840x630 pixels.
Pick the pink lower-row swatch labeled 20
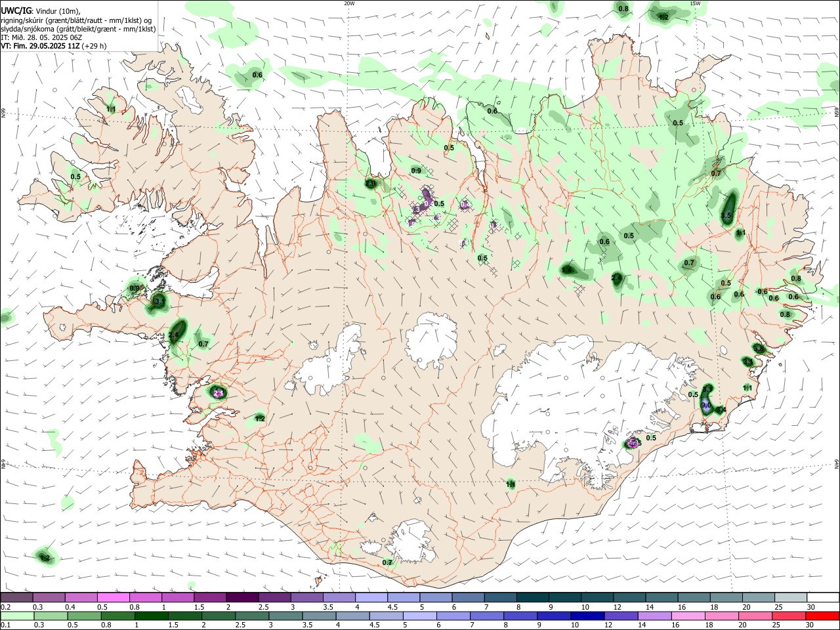(x=755, y=616)
